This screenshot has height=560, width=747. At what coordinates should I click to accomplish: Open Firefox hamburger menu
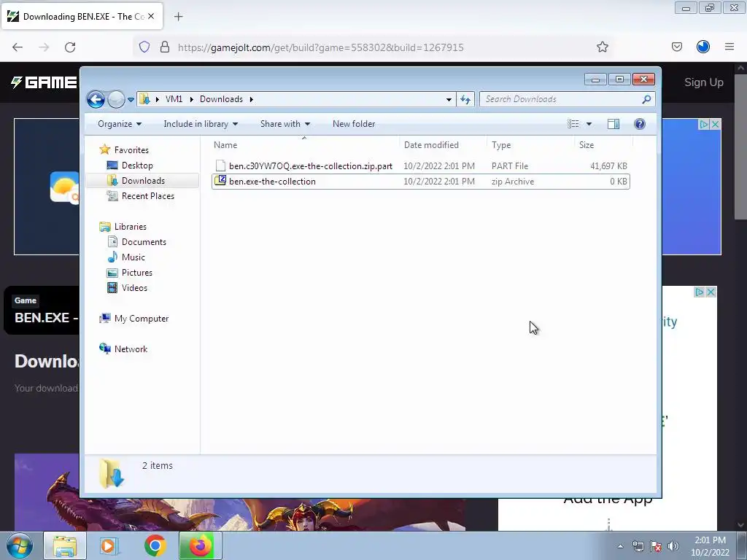click(729, 47)
